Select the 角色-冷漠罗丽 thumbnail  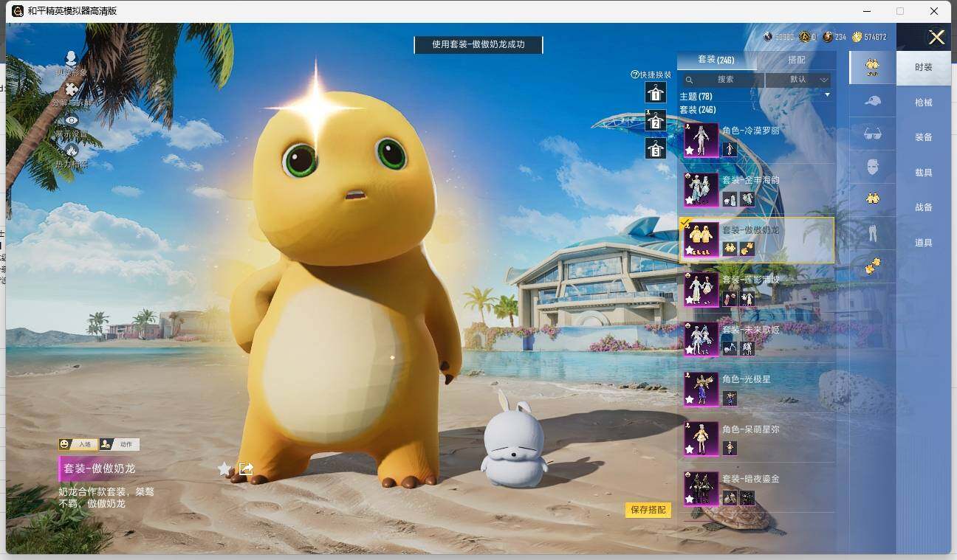coord(701,140)
